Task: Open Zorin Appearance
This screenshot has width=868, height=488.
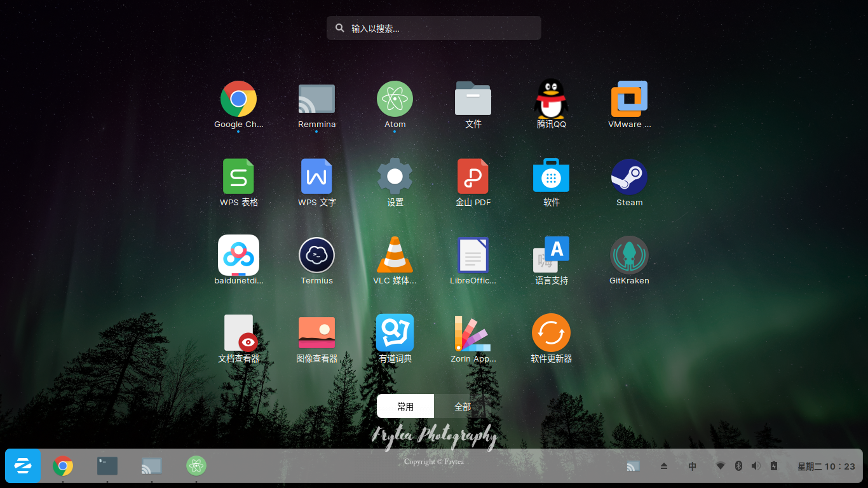Action: pos(473,333)
